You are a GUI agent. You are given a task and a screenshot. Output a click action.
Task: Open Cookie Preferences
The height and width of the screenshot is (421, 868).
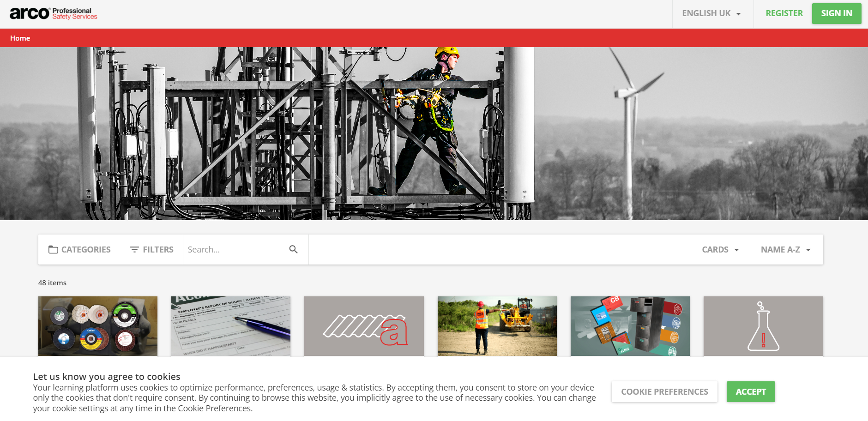click(x=664, y=391)
